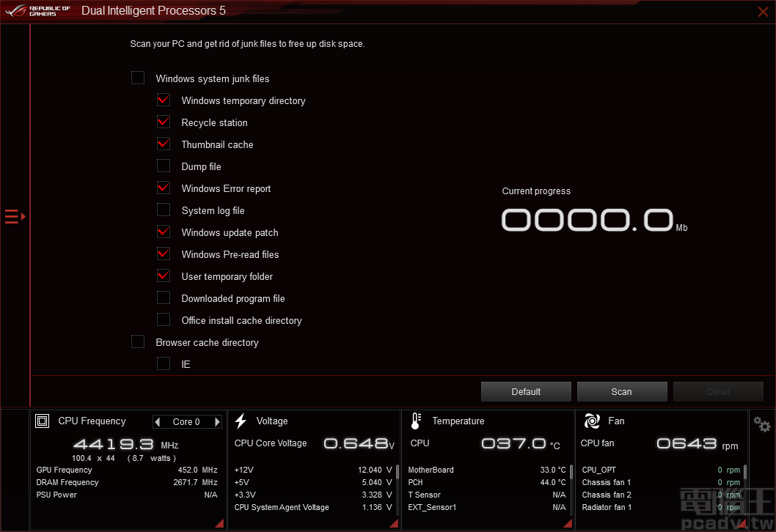Image resolution: width=776 pixels, height=532 pixels.
Task: Click the Current progress readout display
Action: [587, 219]
